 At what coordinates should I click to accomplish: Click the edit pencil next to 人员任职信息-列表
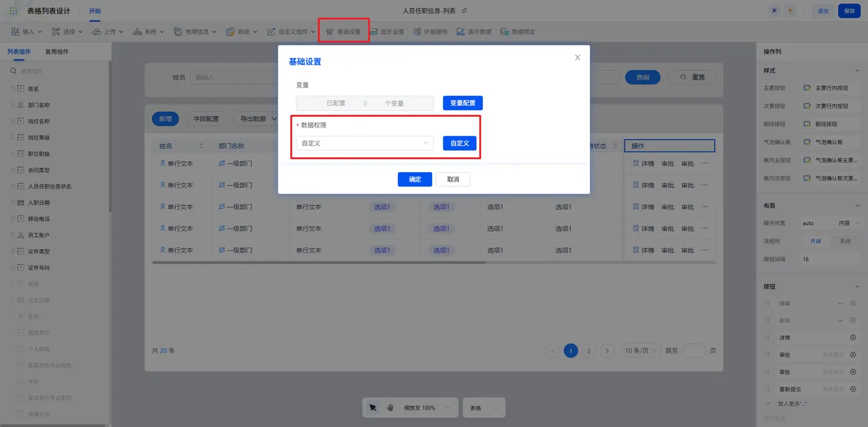(x=464, y=11)
